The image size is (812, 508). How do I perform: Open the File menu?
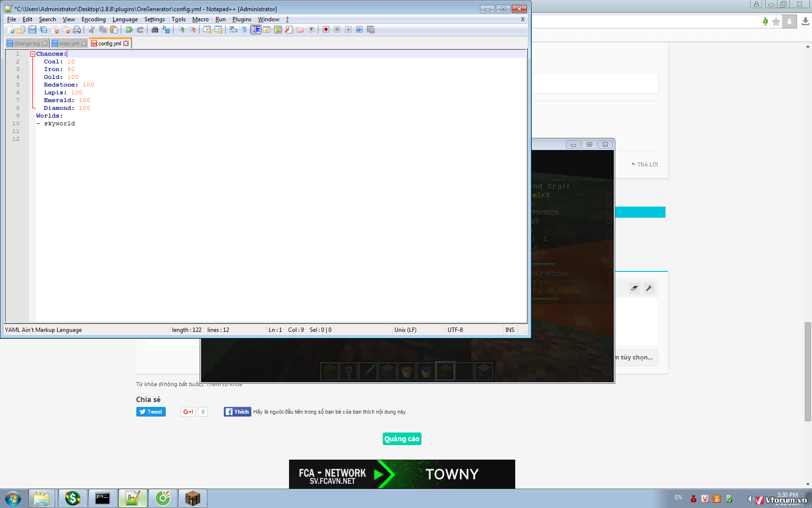click(12, 19)
